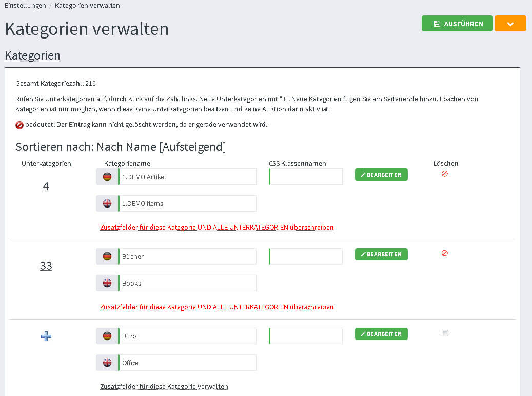Click the no-delete icon for Bücher row
Image resolution: width=532 pixels, height=396 pixels.
pyautogui.click(x=445, y=253)
